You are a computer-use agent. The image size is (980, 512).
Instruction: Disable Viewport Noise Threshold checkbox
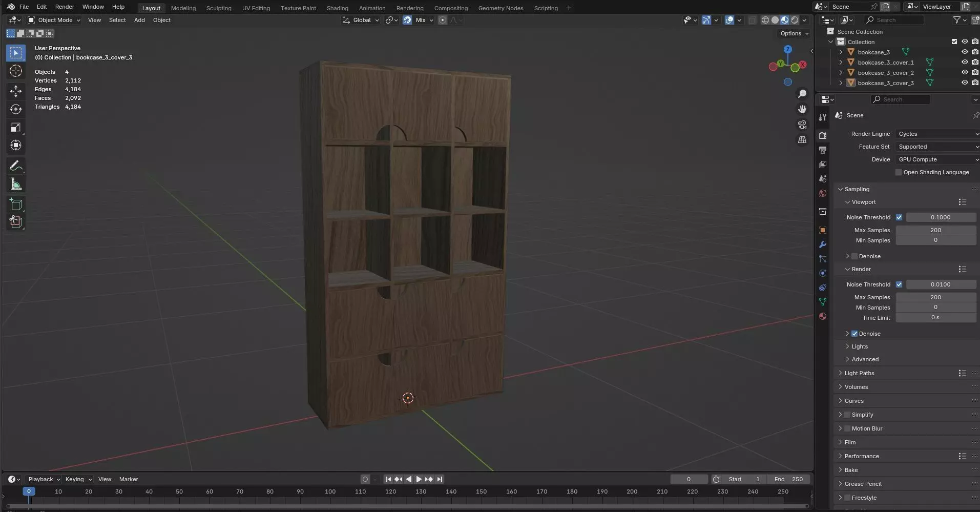[899, 217]
